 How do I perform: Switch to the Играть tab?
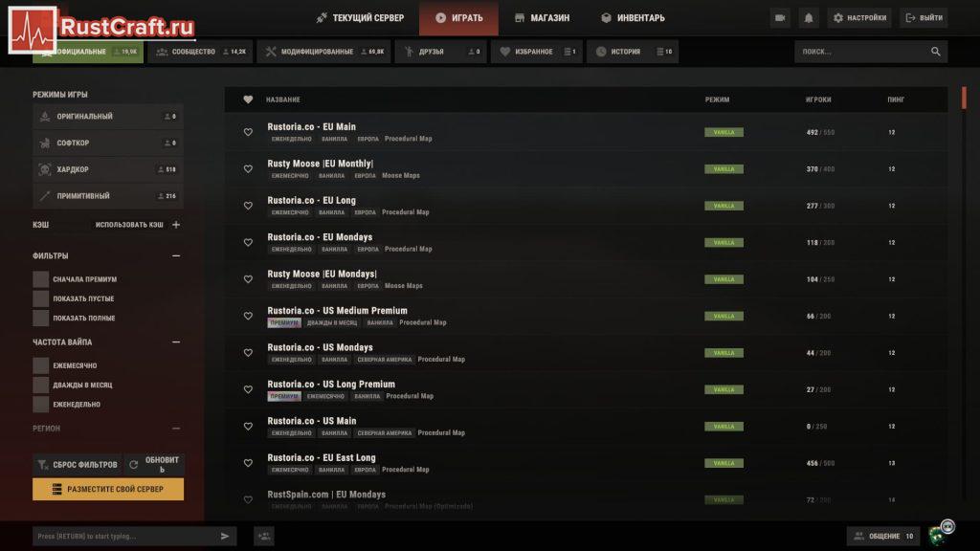click(x=458, y=18)
